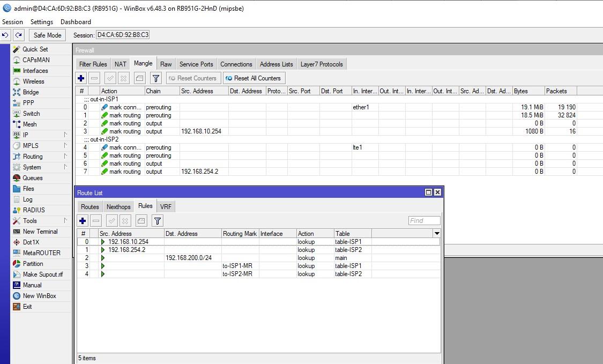This screenshot has width=603, height=364.
Task: Switch to Layer7 Protocols tab
Action: coord(322,64)
